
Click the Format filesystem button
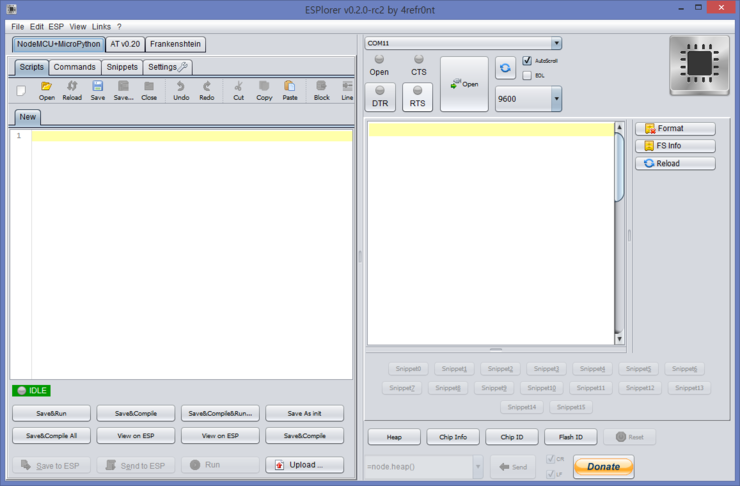[675, 128]
